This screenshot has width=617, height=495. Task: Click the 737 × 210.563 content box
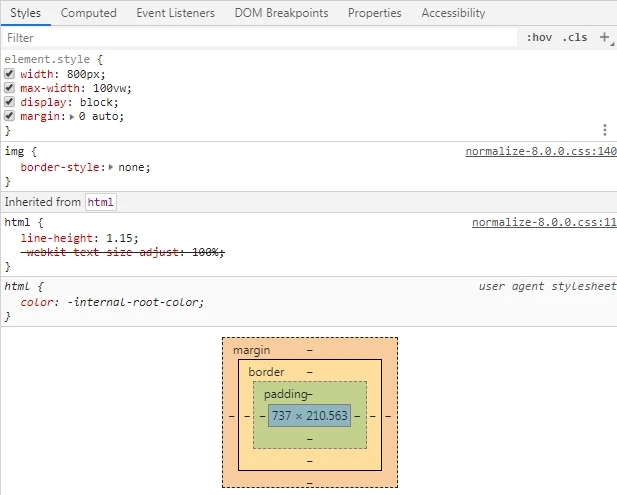point(309,414)
